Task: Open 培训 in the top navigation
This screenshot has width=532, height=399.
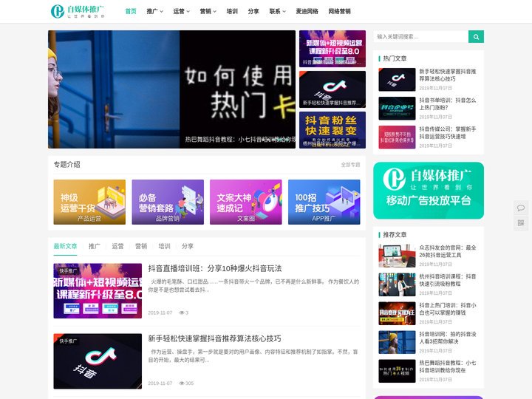Action: click(232, 11)
